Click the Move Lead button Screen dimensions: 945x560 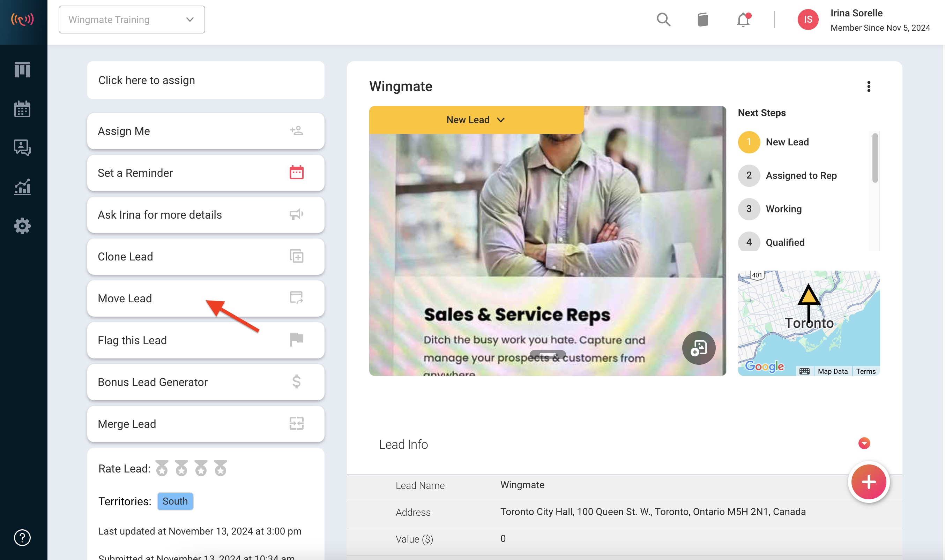tap(206, 298)
